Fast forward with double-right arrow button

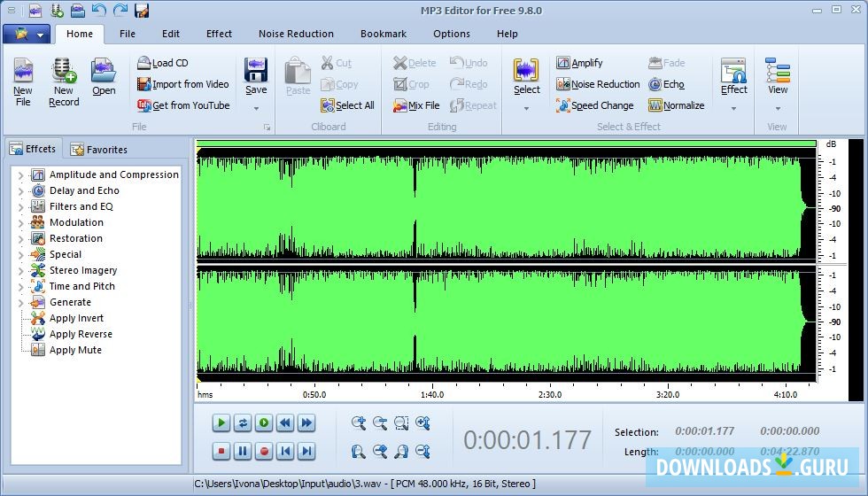pyautogui.click(x=306, y=423)
